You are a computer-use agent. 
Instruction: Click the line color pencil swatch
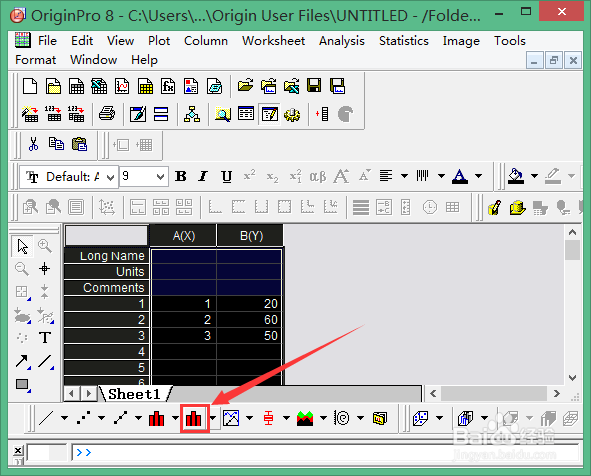click(x=553, y=176)
